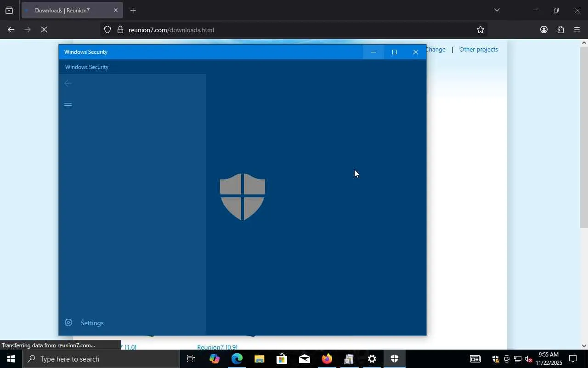This screenshot has width=588, height=368.
Task: Open the News and interests taskbar widget
Action: 475,359
